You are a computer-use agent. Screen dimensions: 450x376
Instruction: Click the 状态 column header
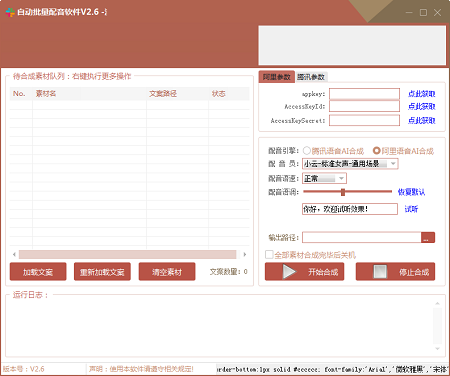[x=229, y=94]
